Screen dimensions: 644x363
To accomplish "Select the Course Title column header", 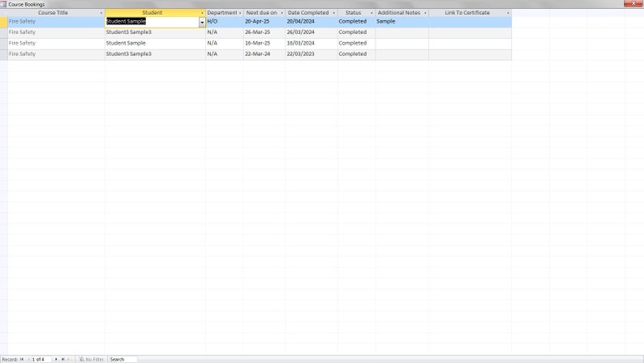I will [x=56, y=13].
